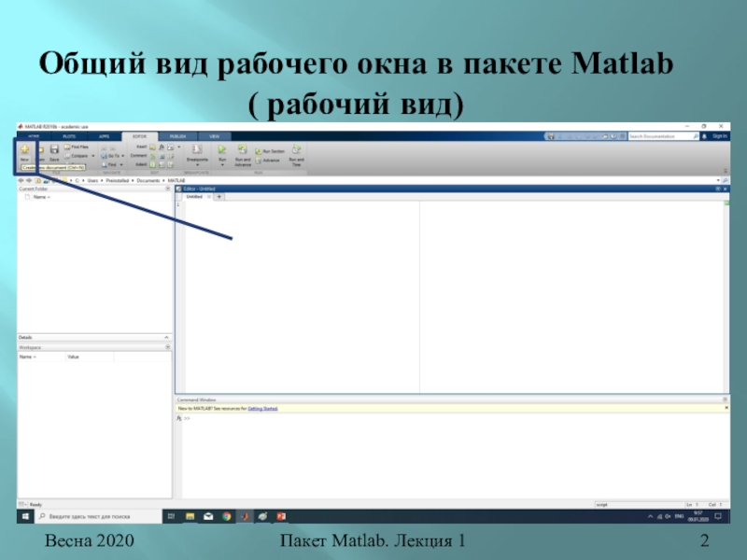Screen dimensions: 747x560
Task: Switch to the PLOTS ribbon tab
Action: [x=69, y=136]
